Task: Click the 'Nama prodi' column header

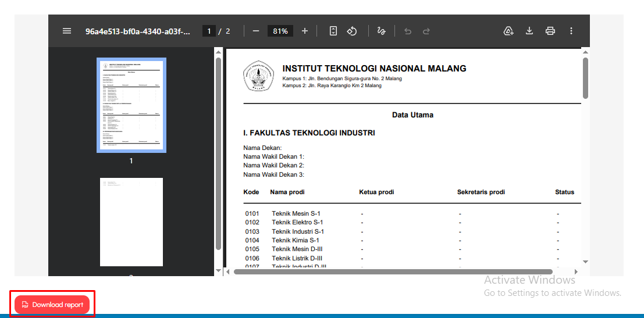Action: coord(287,192)
